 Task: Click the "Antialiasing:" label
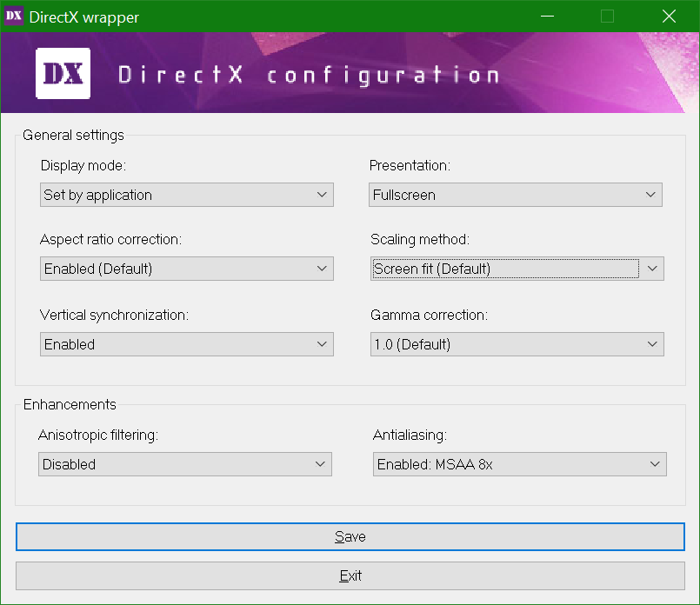410,435
